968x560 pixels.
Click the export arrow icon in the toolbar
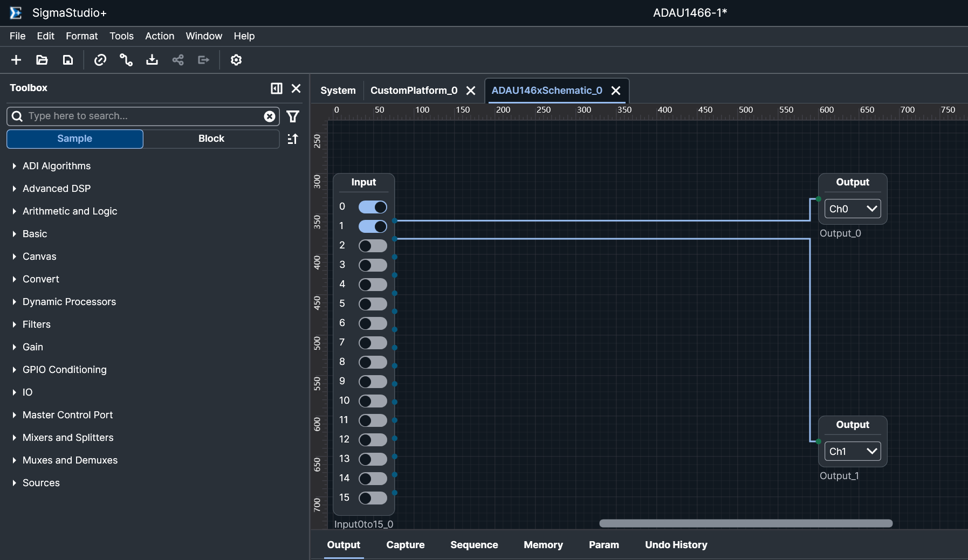coord(204,60)
